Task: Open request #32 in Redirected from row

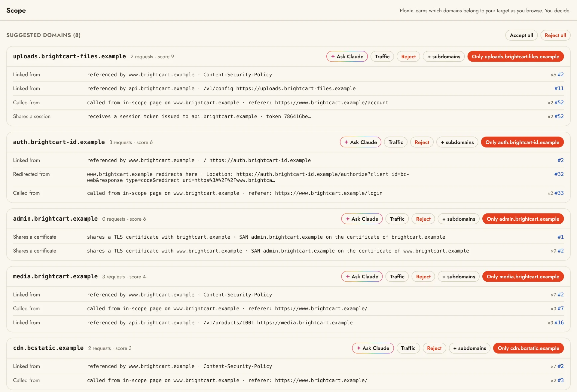Action: point(559,174)
